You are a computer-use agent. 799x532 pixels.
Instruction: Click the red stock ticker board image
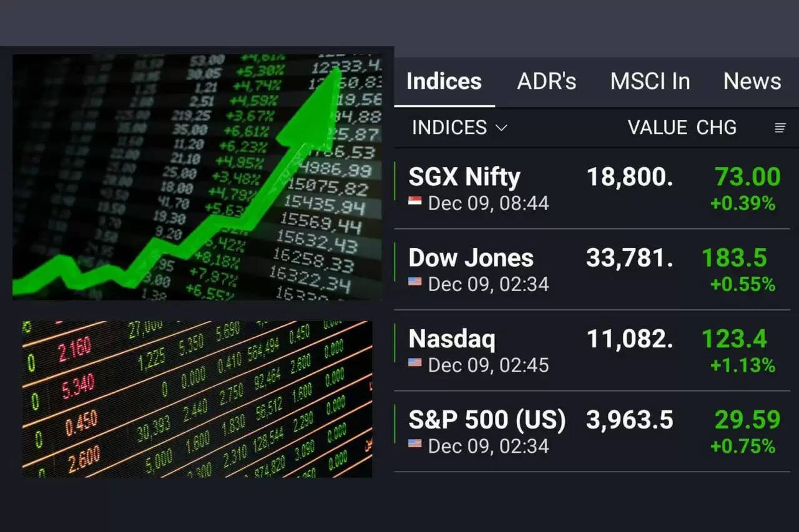(x=197, y=399)
